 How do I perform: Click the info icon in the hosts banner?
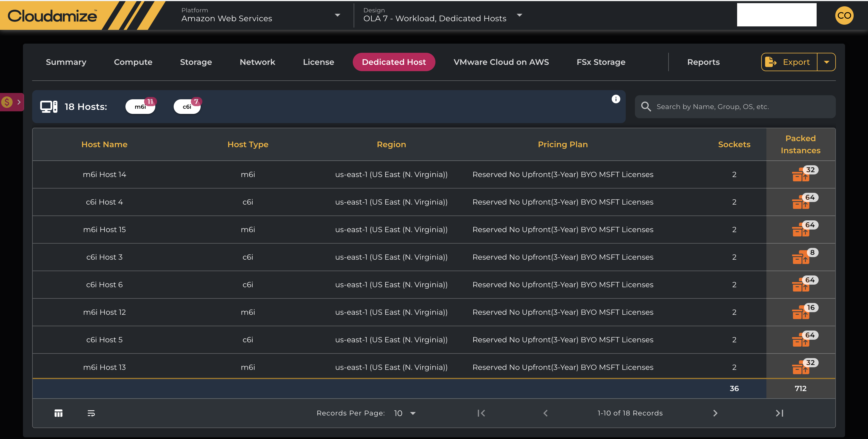tap(615, 99)
